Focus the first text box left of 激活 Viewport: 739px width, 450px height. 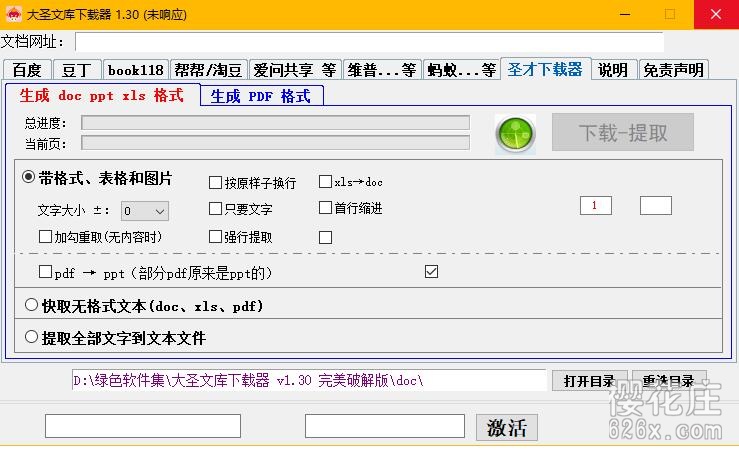143,426
